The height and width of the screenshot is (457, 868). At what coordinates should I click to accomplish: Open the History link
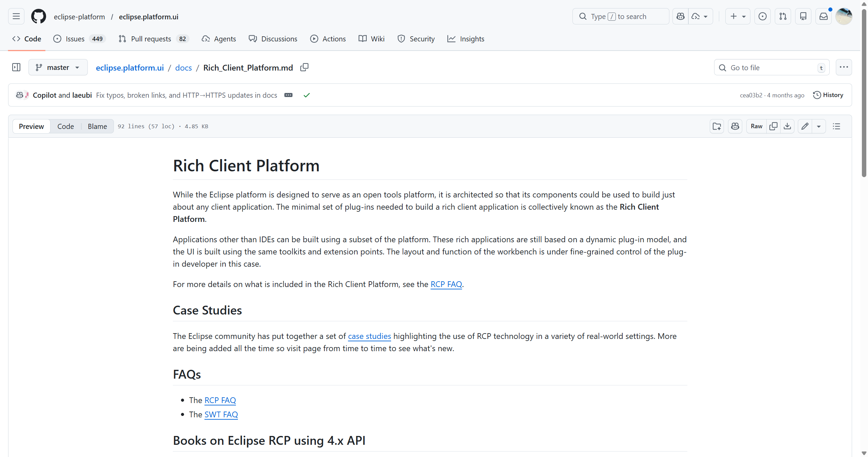pos(828,95)
